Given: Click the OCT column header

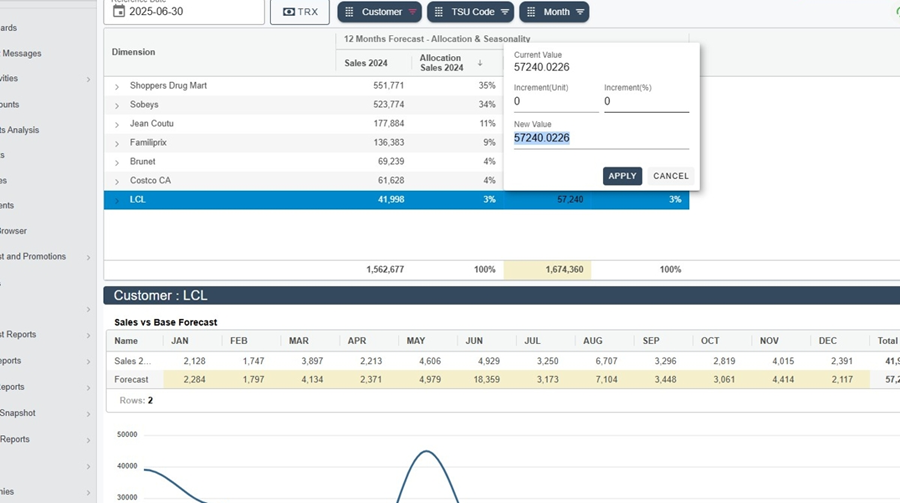Looking at the screenshot, I should (x=710, y=341).
